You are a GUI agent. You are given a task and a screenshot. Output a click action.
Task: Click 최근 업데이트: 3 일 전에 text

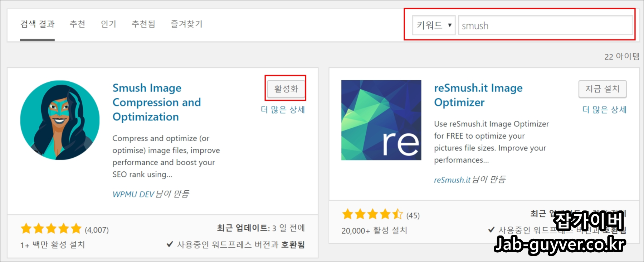coord(261,228)
